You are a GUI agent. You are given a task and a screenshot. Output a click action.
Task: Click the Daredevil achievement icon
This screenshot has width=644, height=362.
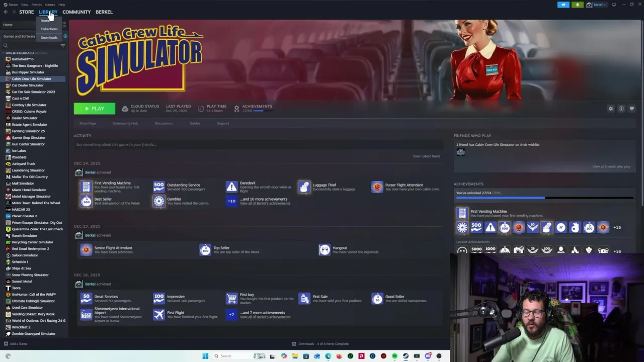point(231,187)
